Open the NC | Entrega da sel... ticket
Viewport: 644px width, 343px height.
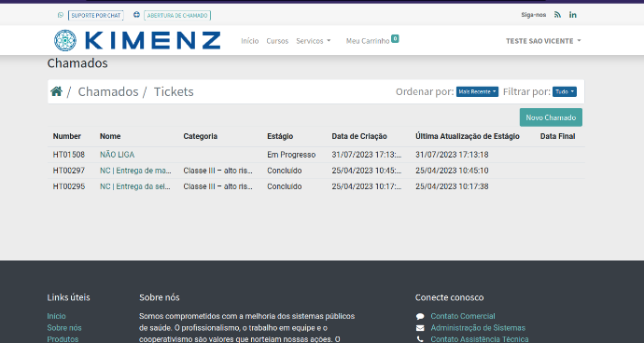pos(134,186)
